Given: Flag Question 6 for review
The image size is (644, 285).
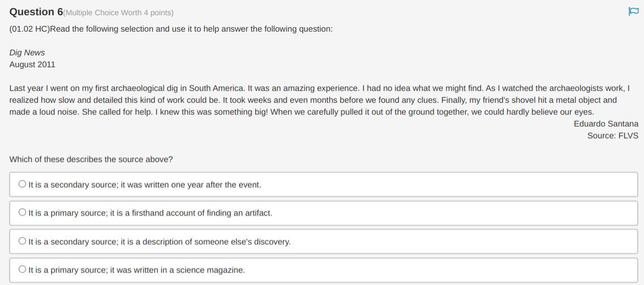Looking at the screenshot, I should pos(633,11).
